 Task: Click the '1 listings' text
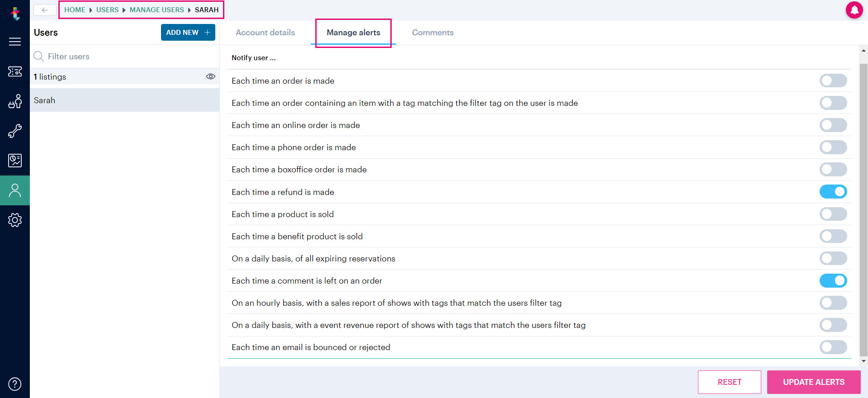tap(50, 77)
